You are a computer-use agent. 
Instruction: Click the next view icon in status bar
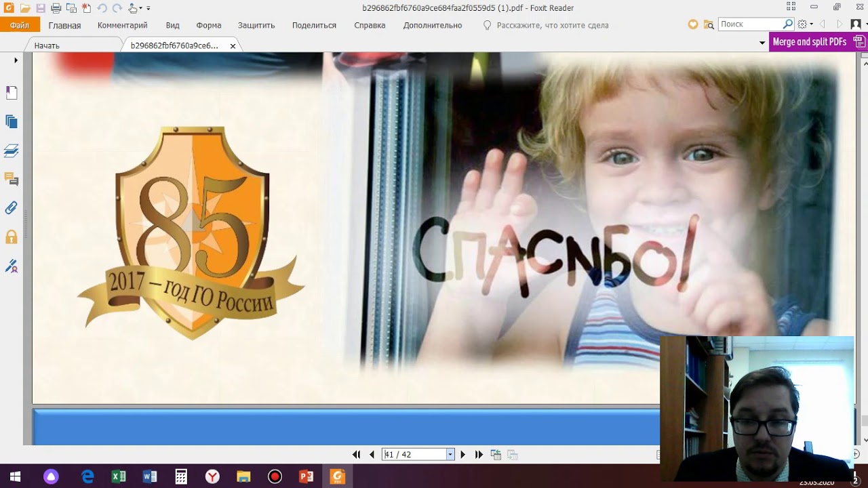pyautogui.click(x=513, y=455)
